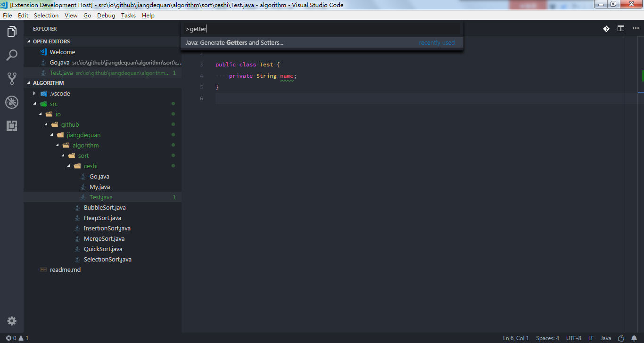This screenshot has width=644, height=343.
Task: Change language mode via Java status item
Action: [606, 338]
